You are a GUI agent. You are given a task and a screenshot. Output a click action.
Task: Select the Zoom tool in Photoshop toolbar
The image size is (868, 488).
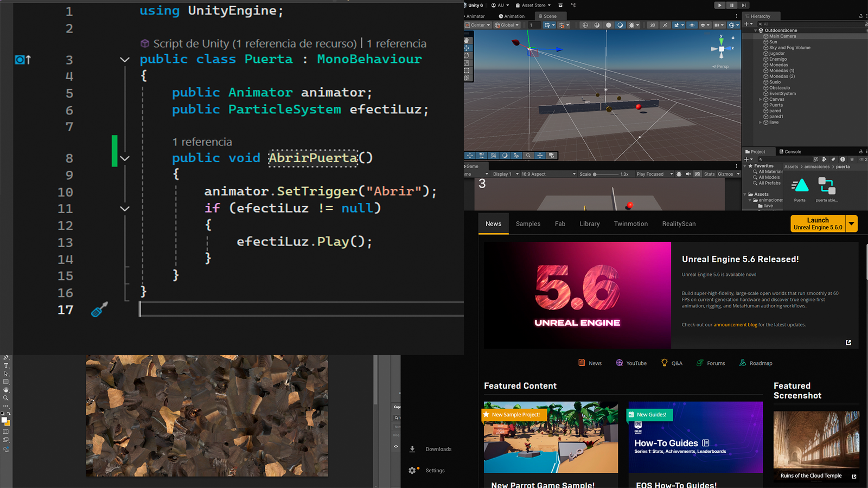pyautogui.click(x=6, y=398)
